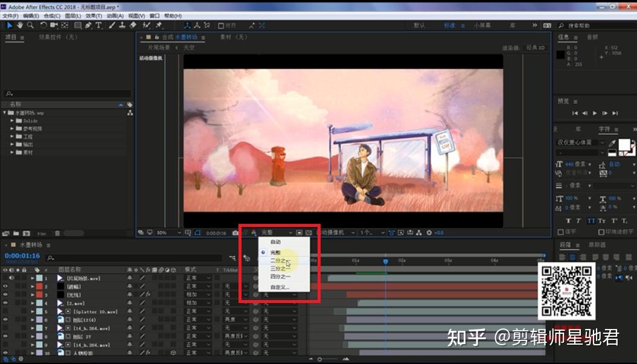Viewport: 637px width, 364px height.
Task: Click the new folder icon in Project panel
Action: pyautogui.click(x=16, y=234)
